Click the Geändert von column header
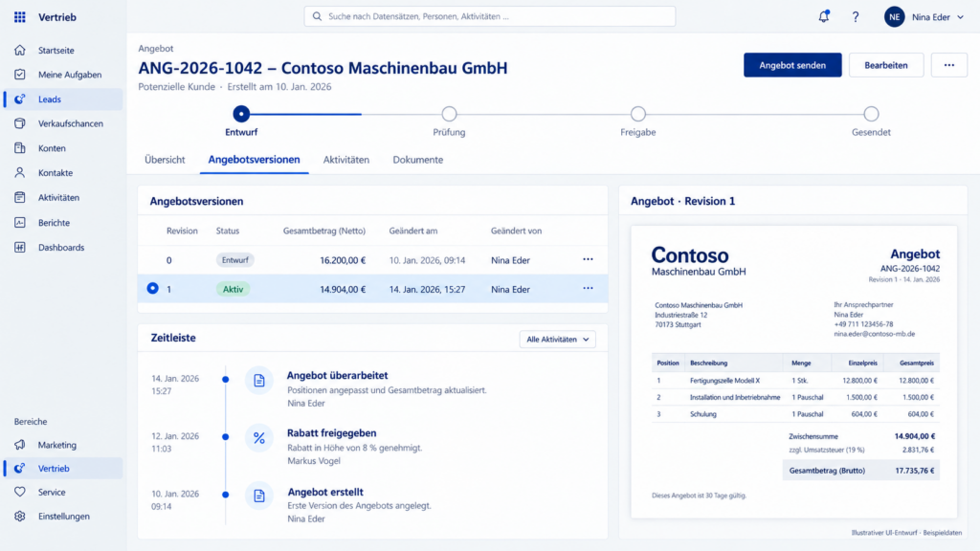The width and height of the screenshot is (980, 551). (516, 231)
